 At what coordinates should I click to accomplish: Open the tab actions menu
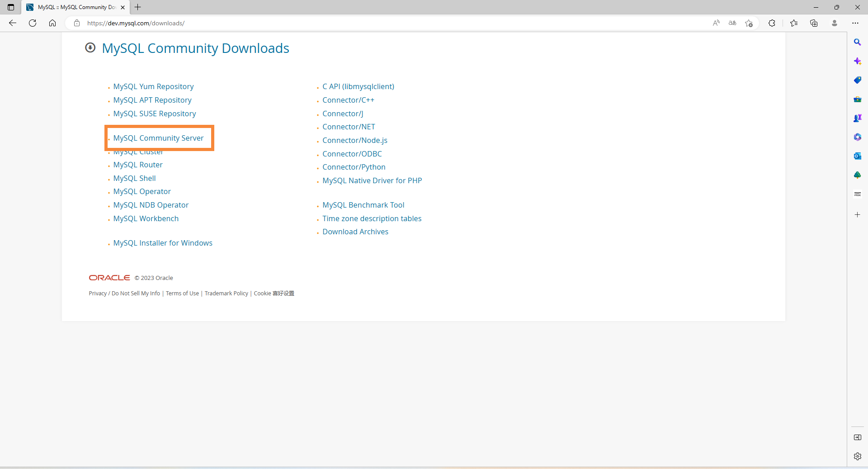click(11, 7)
